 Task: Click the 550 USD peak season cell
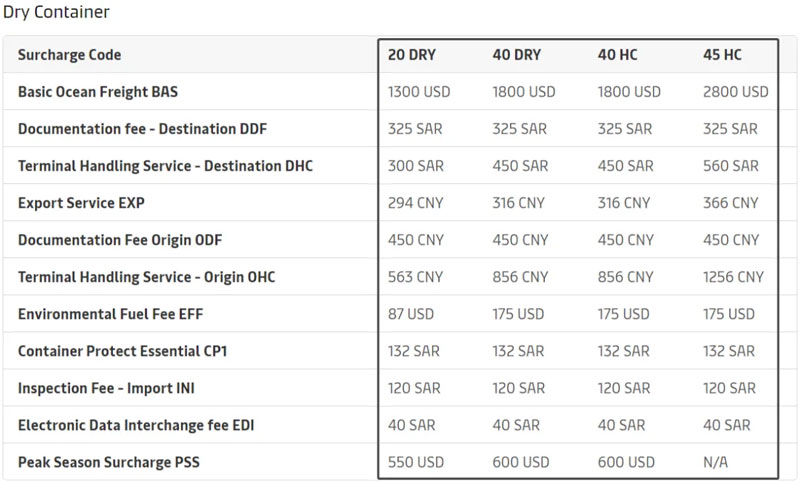[x=415, y=462]
